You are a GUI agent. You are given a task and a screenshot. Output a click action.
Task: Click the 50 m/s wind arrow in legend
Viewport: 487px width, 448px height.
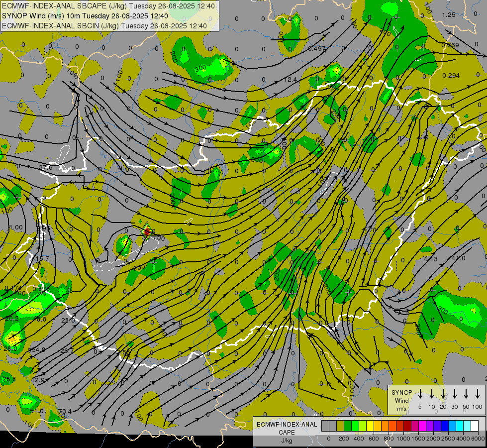(466, 394)
